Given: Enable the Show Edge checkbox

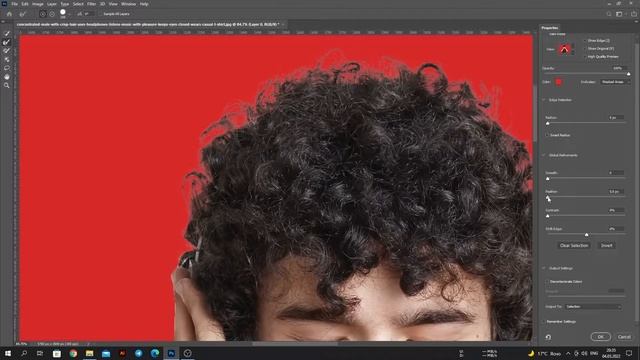Looking at the screenshot, I should pyautogui.click(x=585, y=40).
